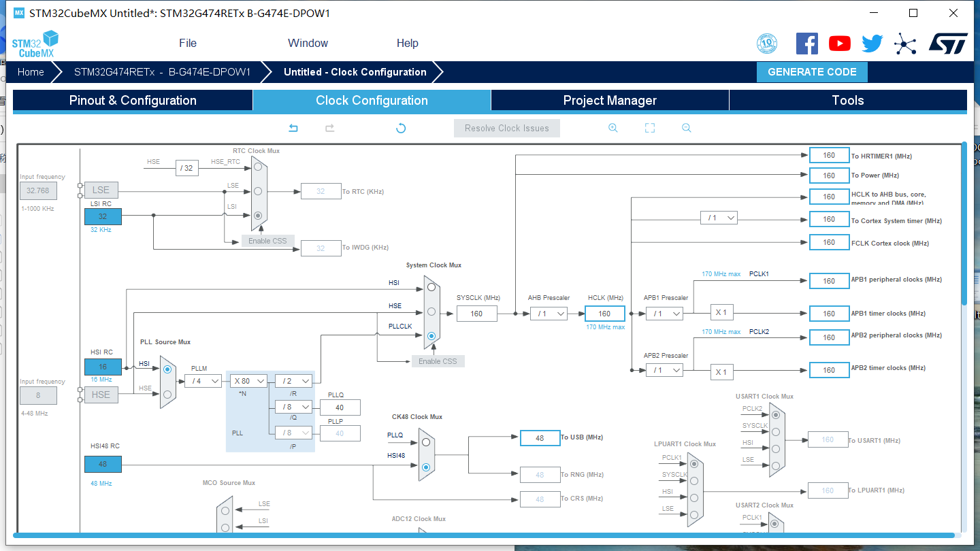Click the GENERATE CODE button

coord(812,72)
